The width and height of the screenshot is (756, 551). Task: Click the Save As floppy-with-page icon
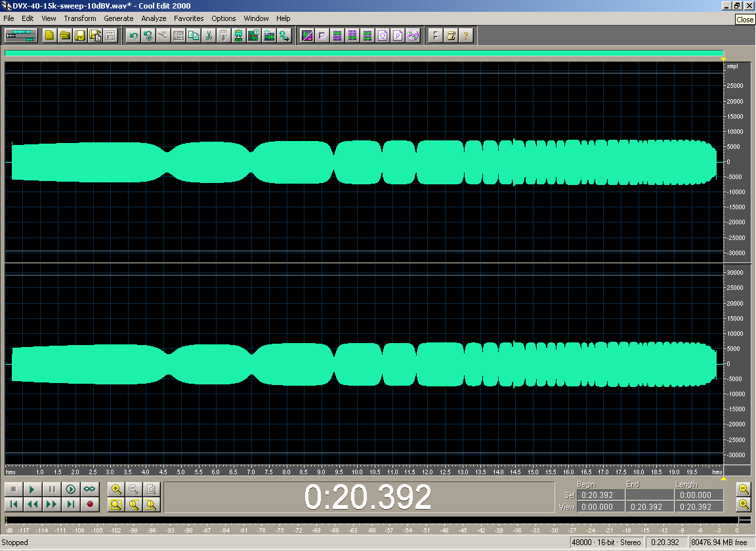pos(95,35)
